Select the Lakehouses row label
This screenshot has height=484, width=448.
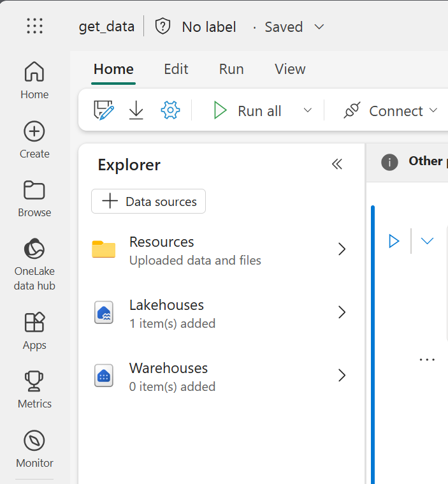[166, 305]
